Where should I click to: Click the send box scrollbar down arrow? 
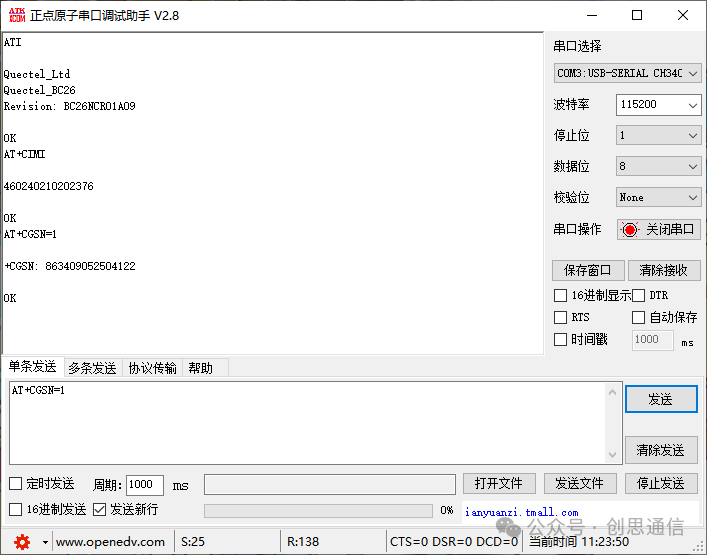pos(612,454)
